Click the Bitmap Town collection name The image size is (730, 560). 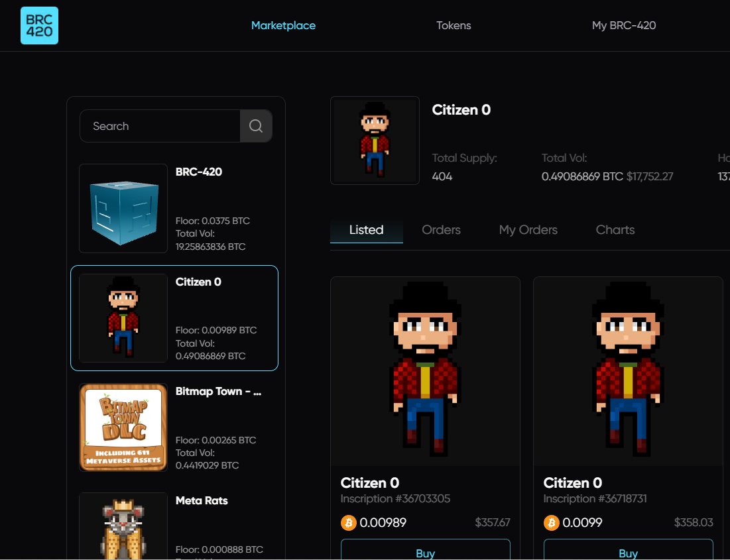point(218,392)
